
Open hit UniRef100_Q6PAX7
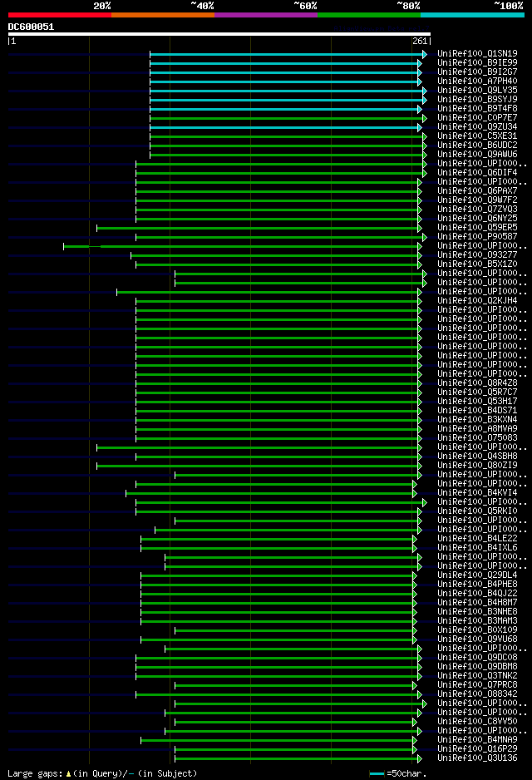pos(477,190)
